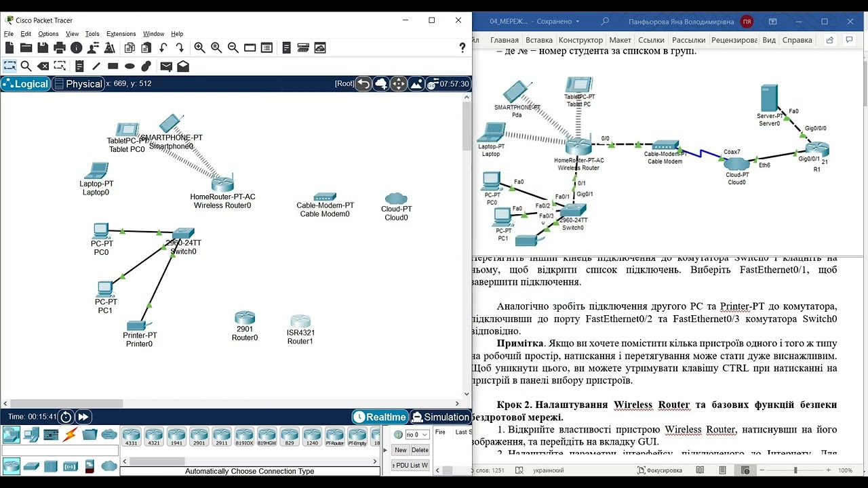Open the Tools menu
The height and width of the screenshot is (488, 868).
click(x=92, y=34)
